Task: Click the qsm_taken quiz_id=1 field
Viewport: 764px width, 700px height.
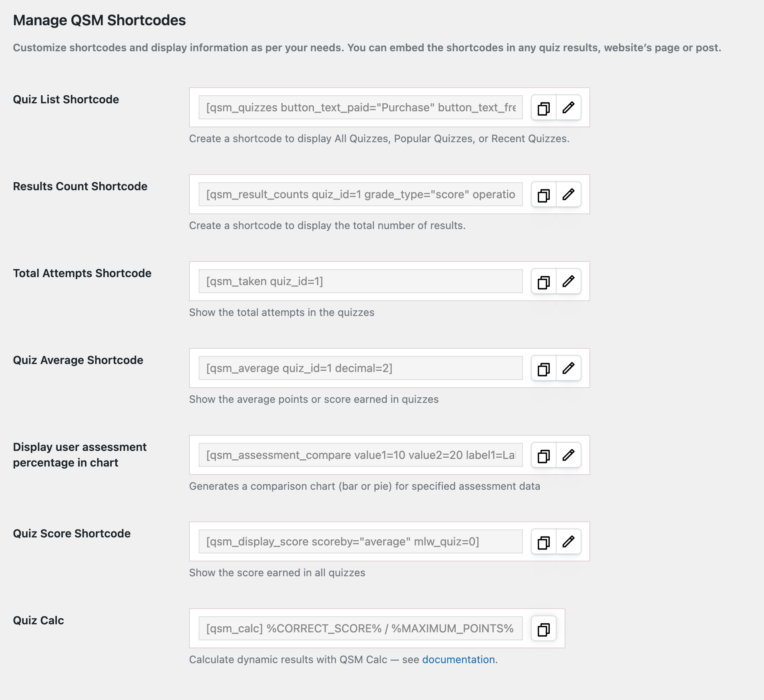Action: [x=360, y=282]
